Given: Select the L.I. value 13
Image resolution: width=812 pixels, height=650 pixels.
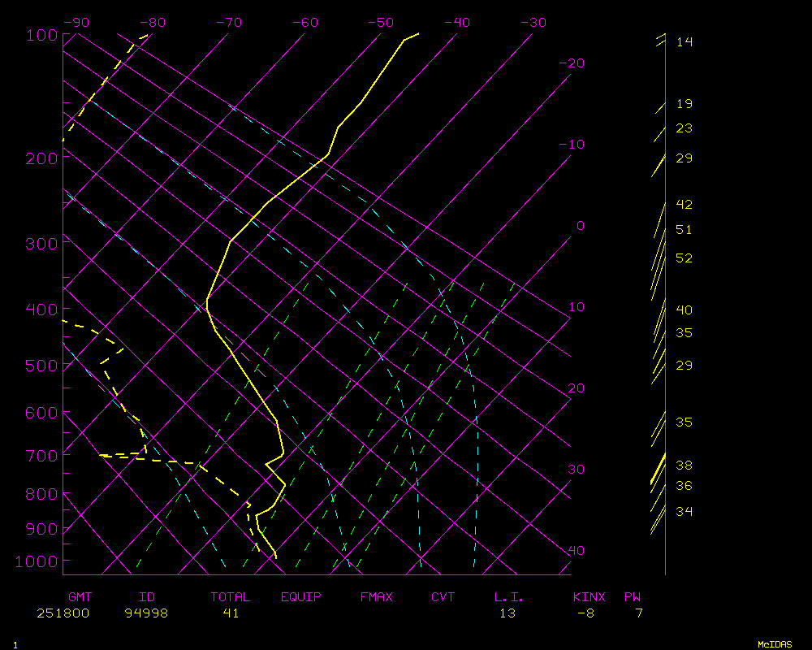Looking at the screenshot, I should coord(507,613).
